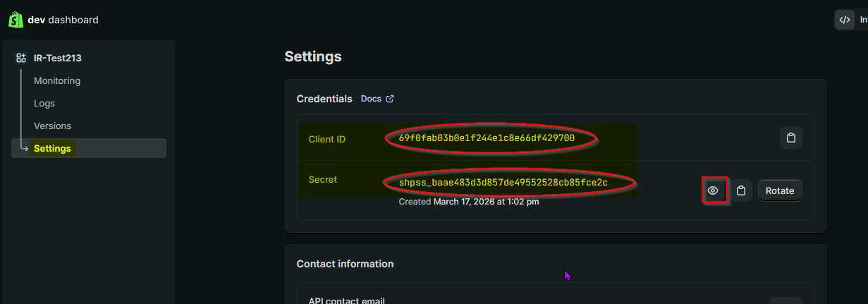The image size is (868, 304).
Task: Click the Shopify bag logo
Action: (16, 20)
